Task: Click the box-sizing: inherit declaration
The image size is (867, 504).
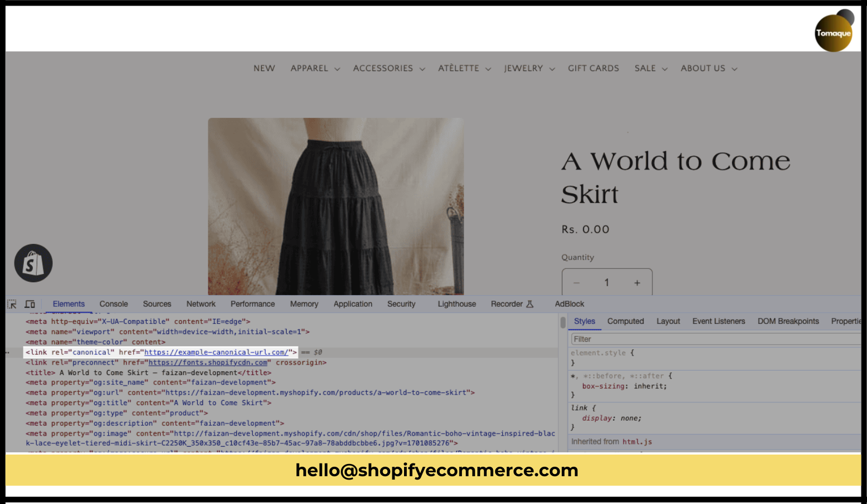Action: (625, 386)
